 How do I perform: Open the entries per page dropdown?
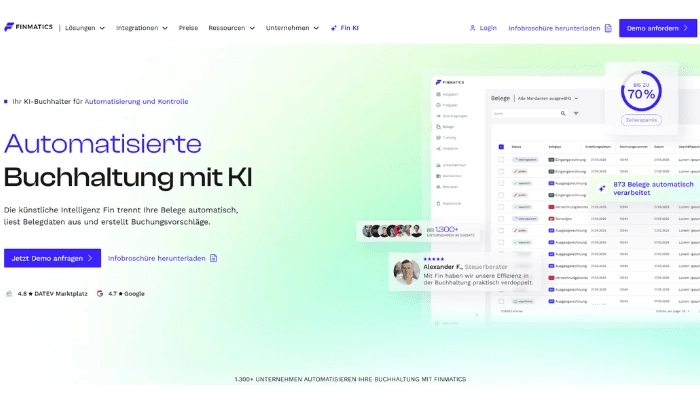(x=674, y=311)
